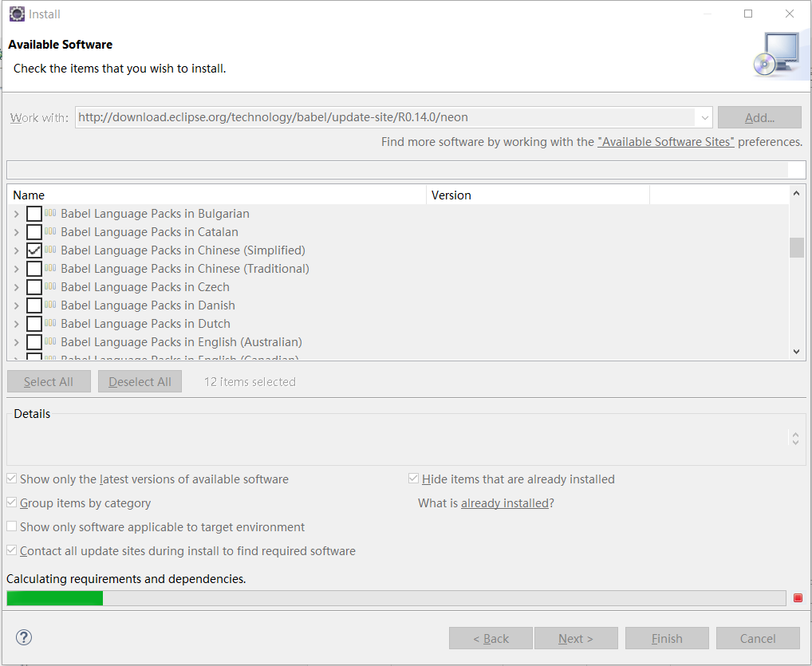Click the category icon beside Catalan pack

(x=50, y=231)
